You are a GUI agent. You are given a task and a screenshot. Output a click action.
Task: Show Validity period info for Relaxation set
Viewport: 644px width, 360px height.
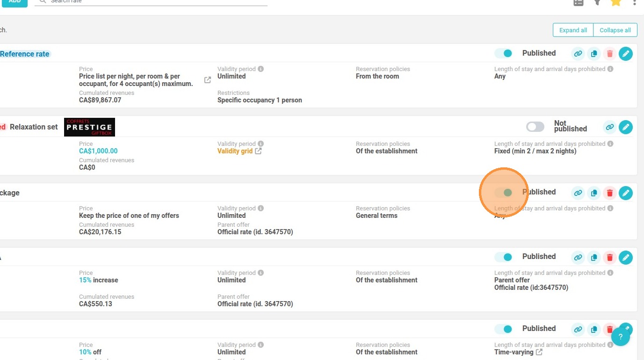click(x=260, y=144)
